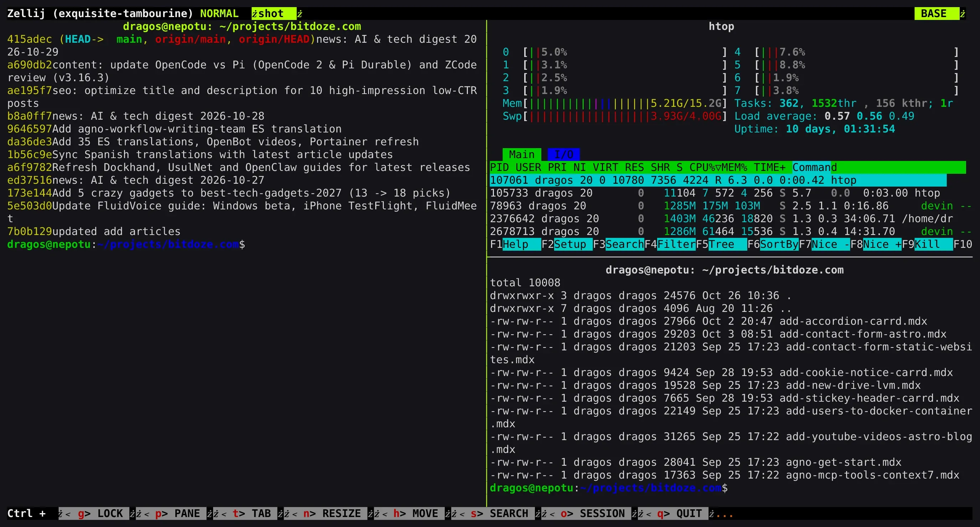This screenshot has height=527, width=980.
Task: Select htop process row 107061
Action: (718, 180)
